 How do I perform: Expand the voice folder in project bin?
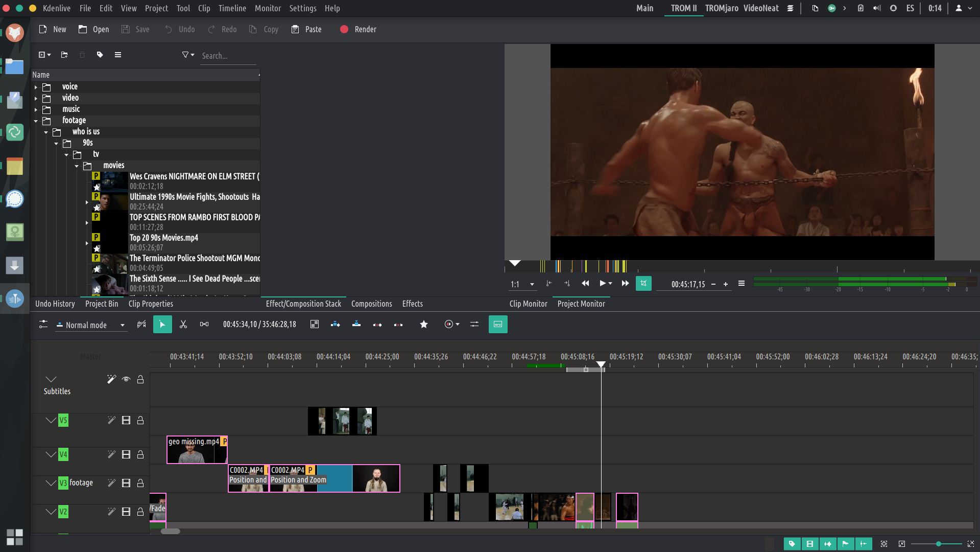click(36, 87)
